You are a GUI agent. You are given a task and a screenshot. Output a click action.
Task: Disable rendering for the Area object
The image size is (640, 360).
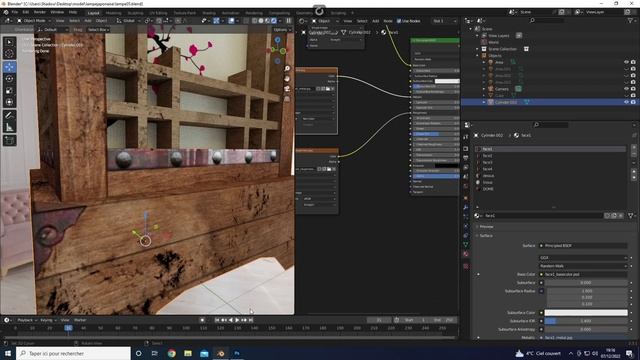[633, 62]
